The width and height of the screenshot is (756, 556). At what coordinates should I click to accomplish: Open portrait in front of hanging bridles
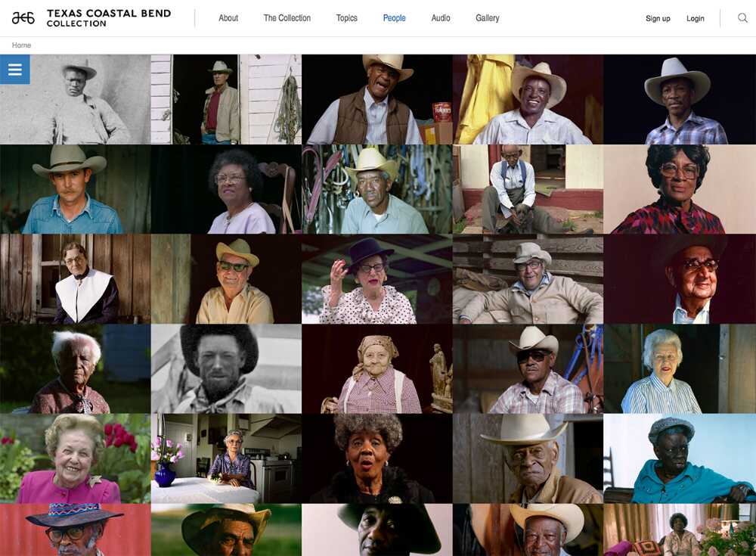pyautogui.click(x=377, y=189)
